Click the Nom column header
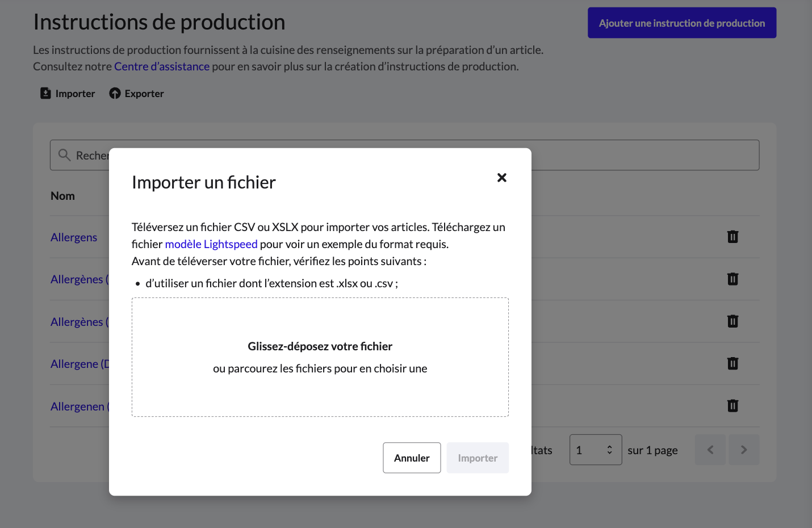 coord(62,196)
